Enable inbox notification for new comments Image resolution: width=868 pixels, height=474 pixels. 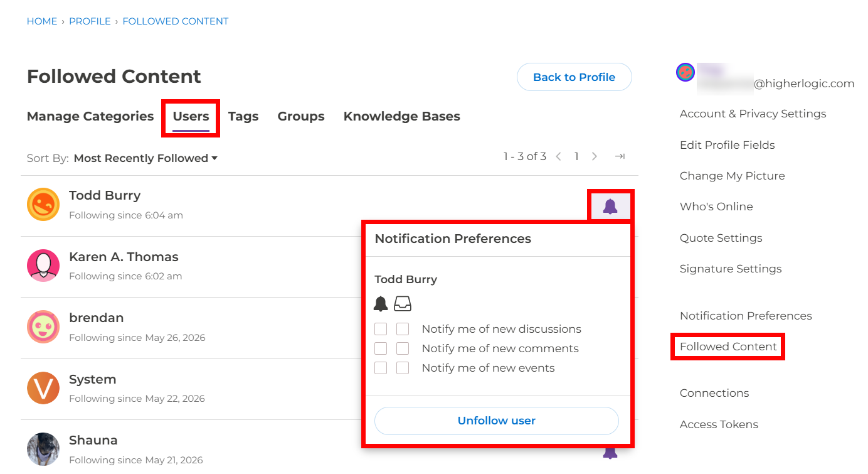[403, 348]
